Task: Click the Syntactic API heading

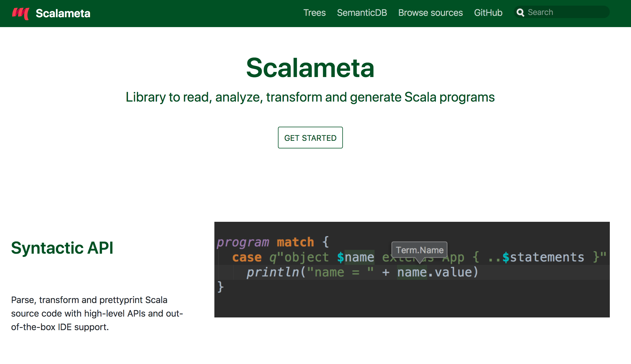Action: (x=62, y=248)
